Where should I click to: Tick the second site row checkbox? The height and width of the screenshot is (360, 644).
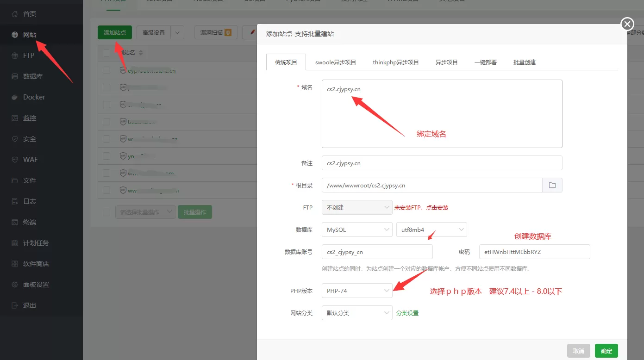pyautogui.click(x=106, y=87)
